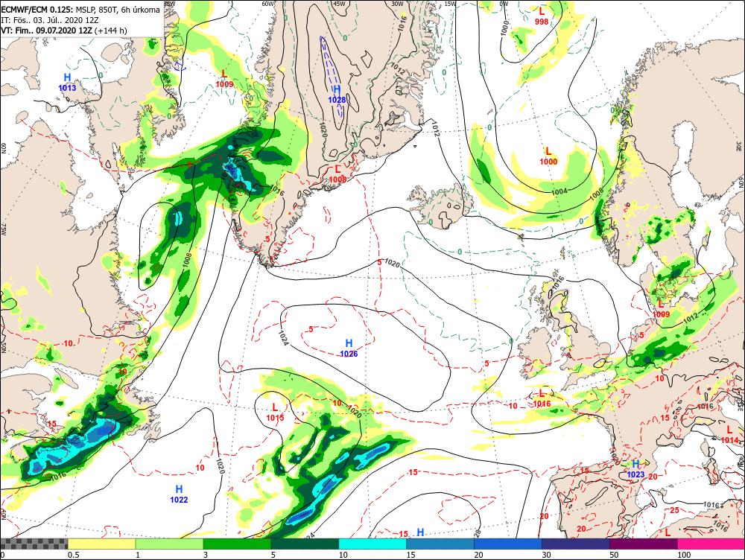The image size is (745, 560).
Task: Select the L 1000 low-pressure label
Action: click(548, 156)
